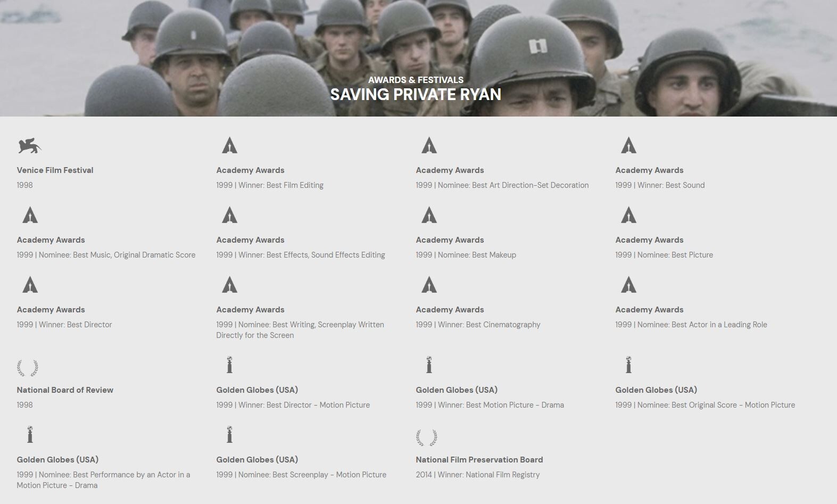Viewport: 837px width, 504px height.
Task: Click the Oscar icon above Best Film Editing
Action: [229, 145]
